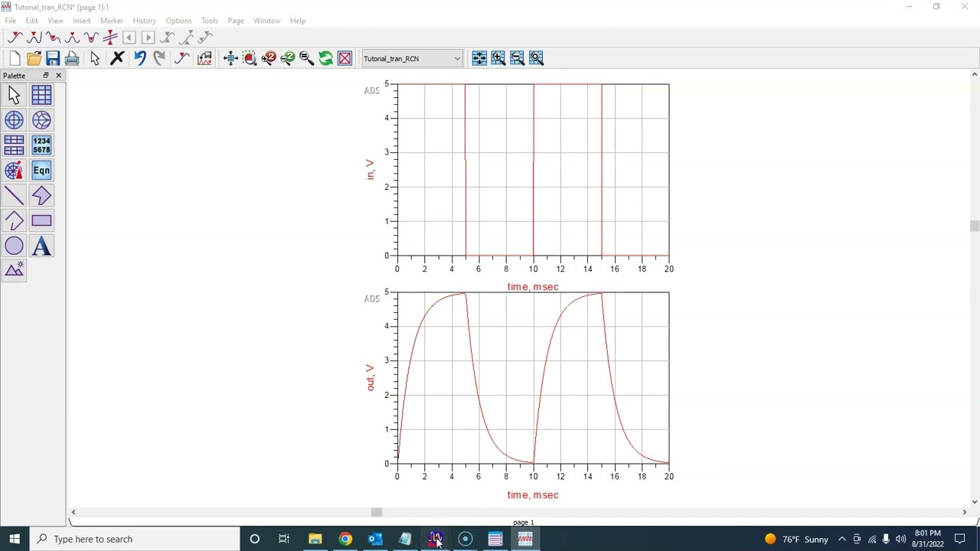Select the circle drawing tool
This screenshot has width=980, height=551.
[x=14, y=246]
